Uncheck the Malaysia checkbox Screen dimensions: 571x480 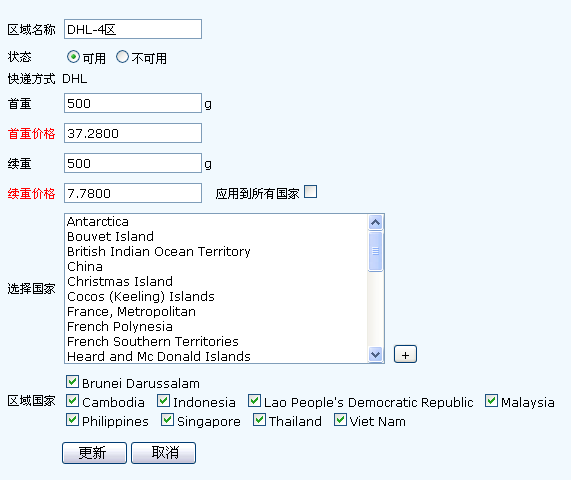[491, 401]
